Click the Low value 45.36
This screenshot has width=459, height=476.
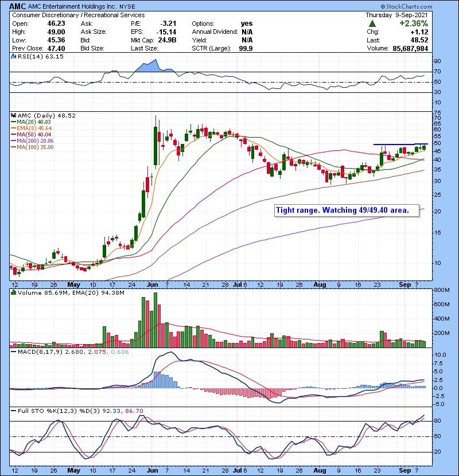click(56, 40)
